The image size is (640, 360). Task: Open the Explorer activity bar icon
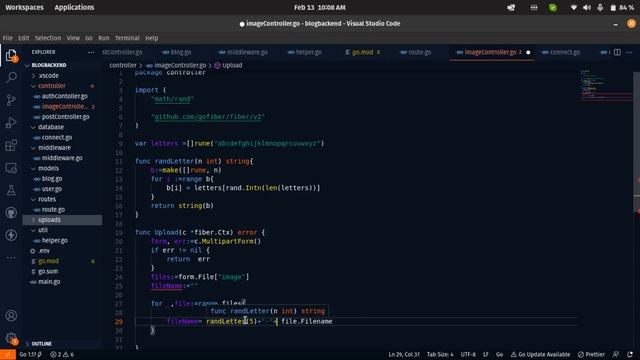pos(11,55)
